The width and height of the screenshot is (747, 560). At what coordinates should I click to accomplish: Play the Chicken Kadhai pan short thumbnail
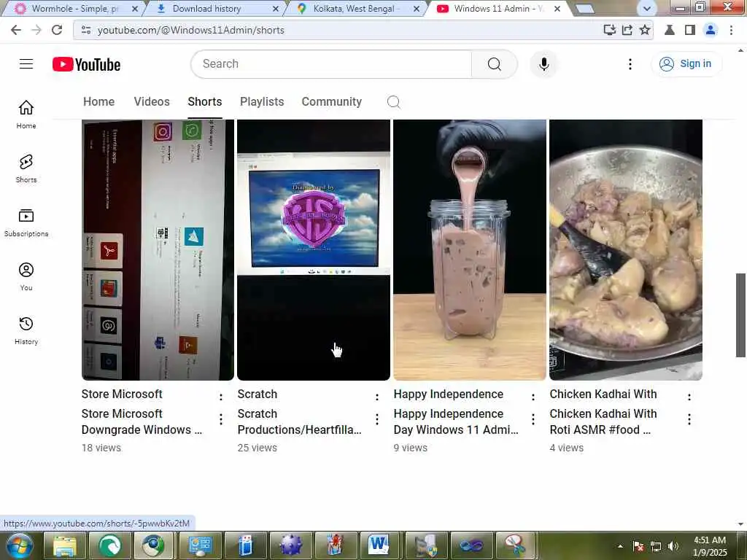(x=626, y=250)
